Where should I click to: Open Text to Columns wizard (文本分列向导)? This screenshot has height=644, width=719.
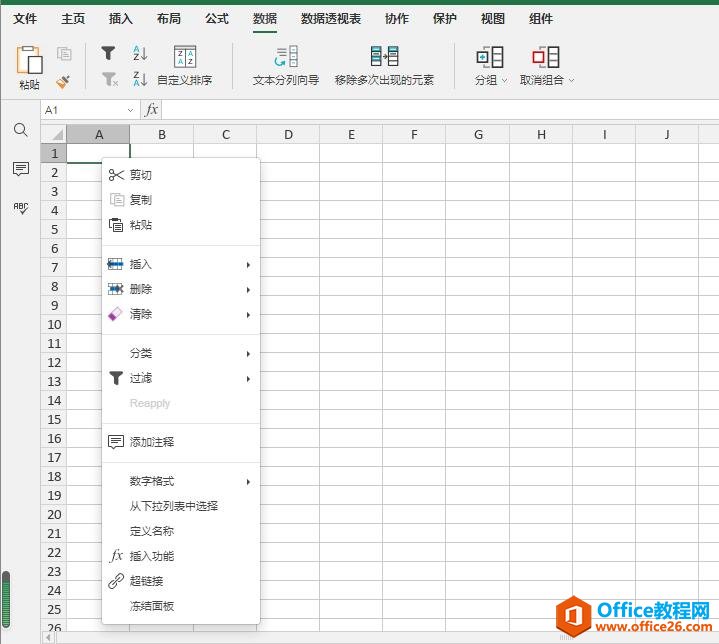(286, 66)
